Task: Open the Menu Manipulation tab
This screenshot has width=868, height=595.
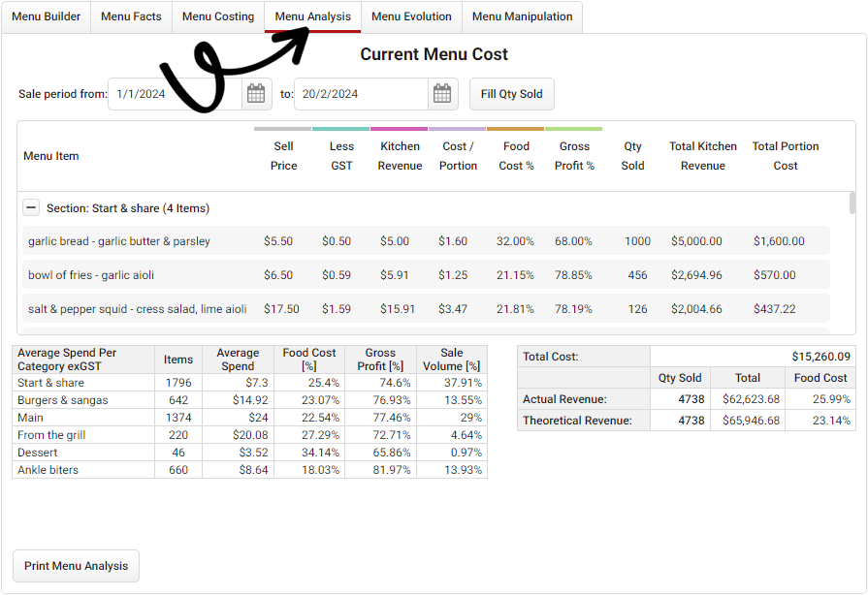Action: click(x=522, y=16)
